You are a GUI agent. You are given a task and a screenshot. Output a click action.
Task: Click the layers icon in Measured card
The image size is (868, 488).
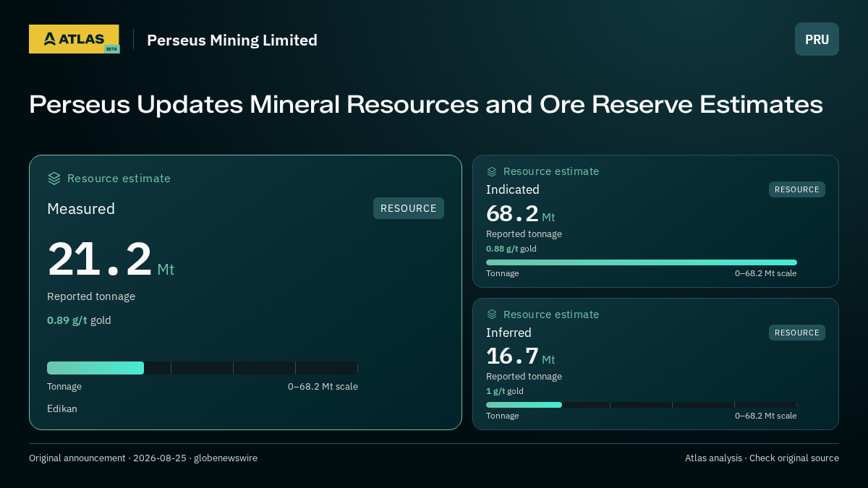coord(54,179)
